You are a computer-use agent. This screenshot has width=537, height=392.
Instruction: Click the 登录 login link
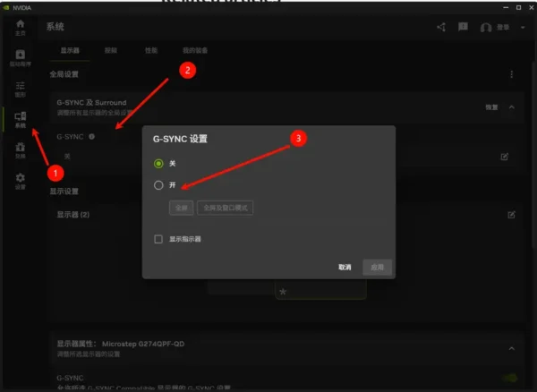(x=503, y=28)
